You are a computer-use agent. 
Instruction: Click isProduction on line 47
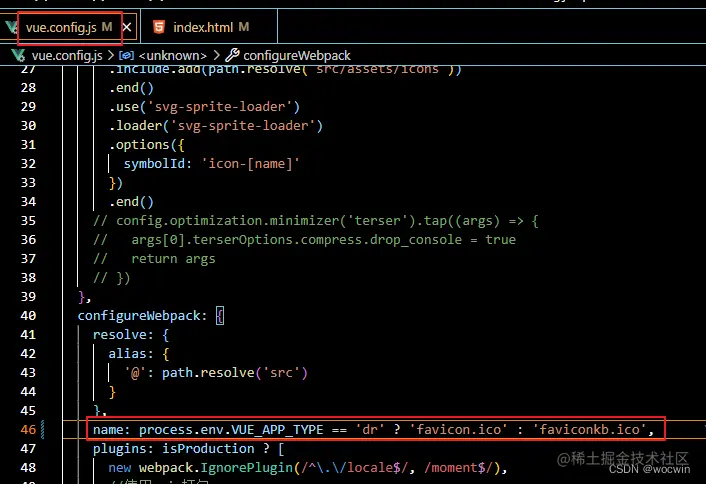coord(208,448)
